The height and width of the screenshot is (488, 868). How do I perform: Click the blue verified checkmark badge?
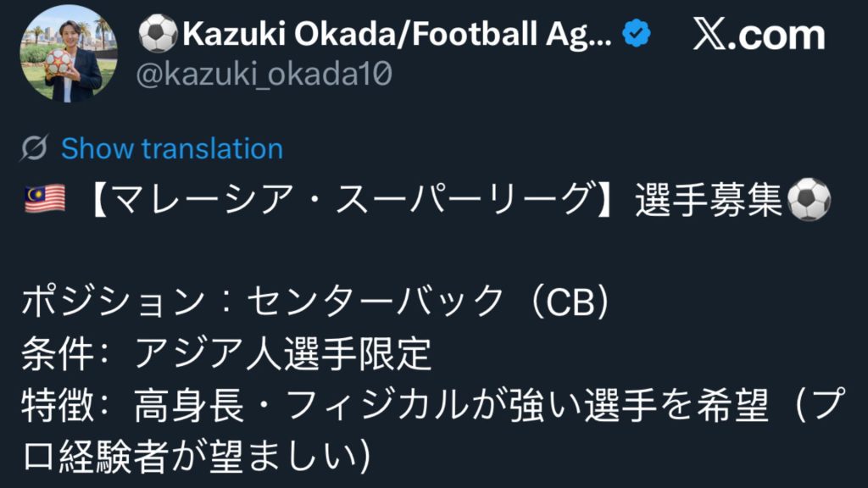[x=636, y=35]
